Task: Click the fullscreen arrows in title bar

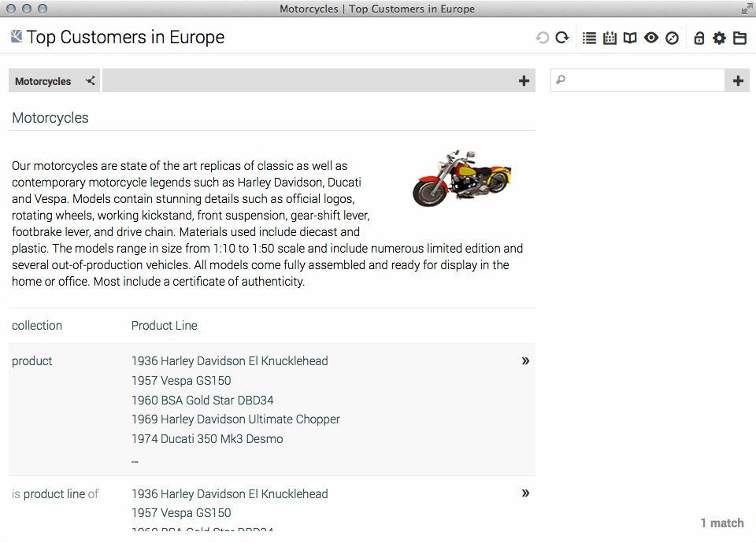Action: (x=747, y=8)
